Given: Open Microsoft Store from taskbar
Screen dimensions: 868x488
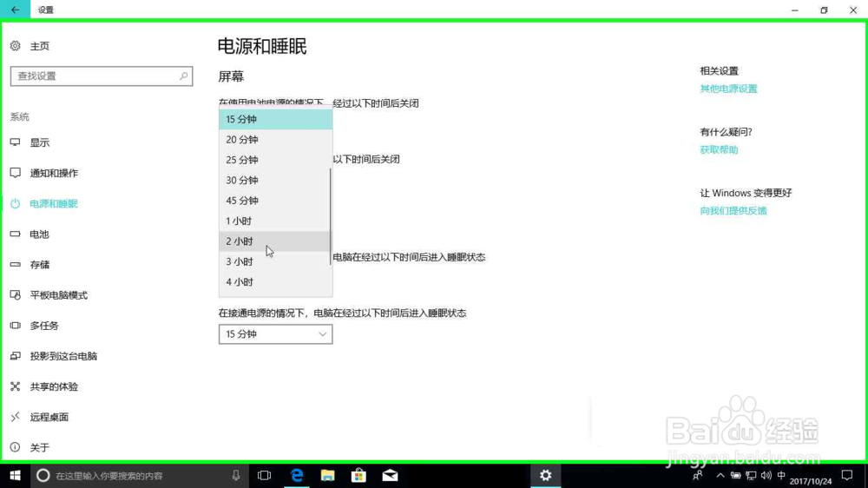Looking at the screenshot, I should pyautogui.click(x=358, y=476).
